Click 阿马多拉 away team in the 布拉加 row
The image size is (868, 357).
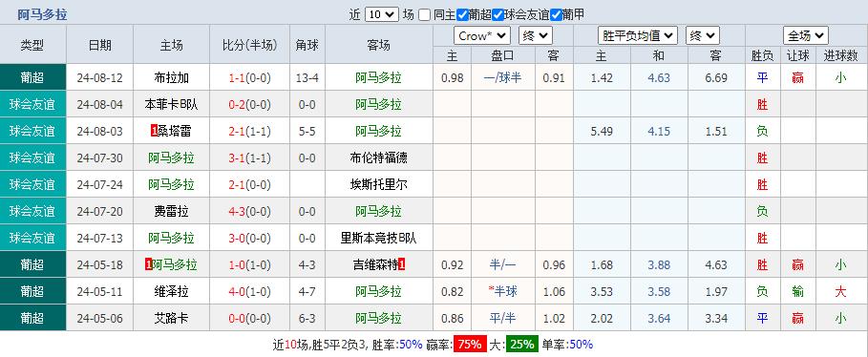(379, 78)
